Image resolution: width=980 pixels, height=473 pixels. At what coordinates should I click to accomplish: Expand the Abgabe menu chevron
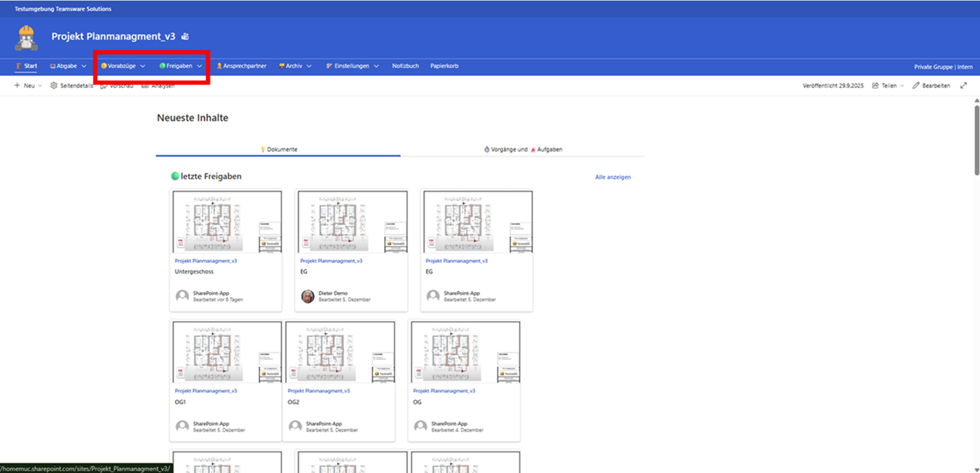pos(84,66)
